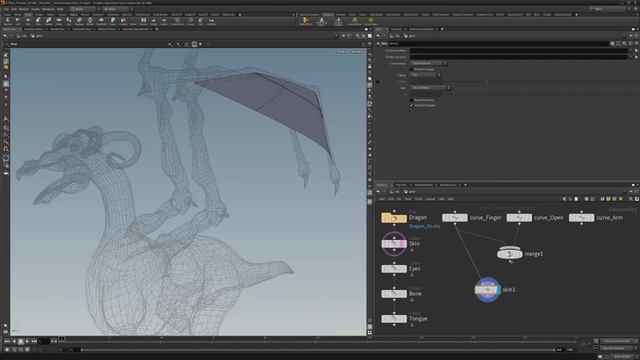The width and height of the screenshot is (640, 360).
Task: Click the V Cross Sections input field
Action: point(518,57)
